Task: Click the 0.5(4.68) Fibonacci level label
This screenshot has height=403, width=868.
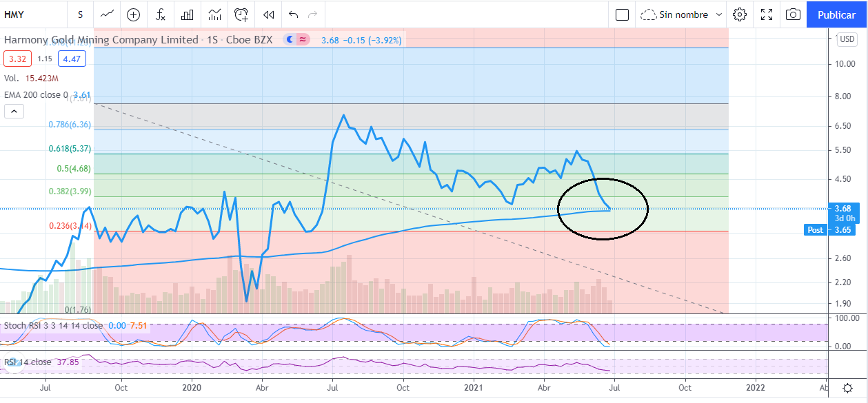Action: tap(74, 169)
